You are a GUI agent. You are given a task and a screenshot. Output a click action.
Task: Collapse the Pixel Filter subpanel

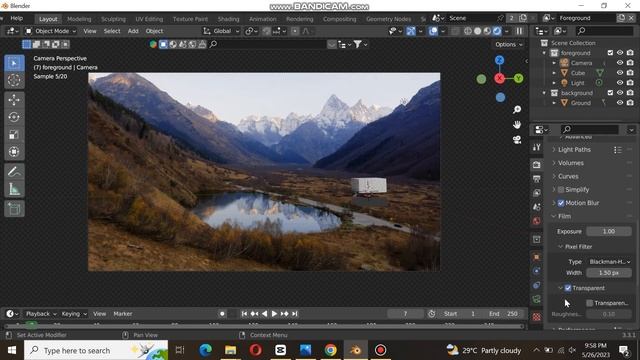(x=578, y=247)
